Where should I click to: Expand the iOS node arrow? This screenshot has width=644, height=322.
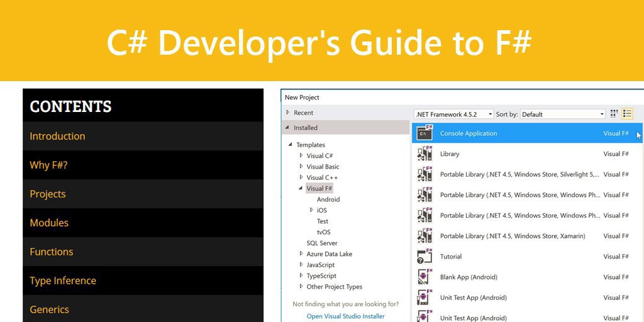pos(311,210)
